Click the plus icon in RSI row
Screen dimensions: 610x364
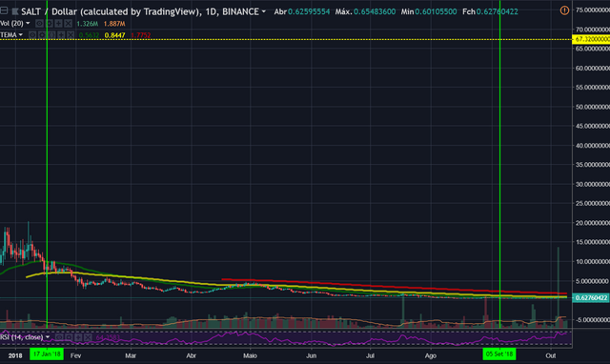point(78,337)
